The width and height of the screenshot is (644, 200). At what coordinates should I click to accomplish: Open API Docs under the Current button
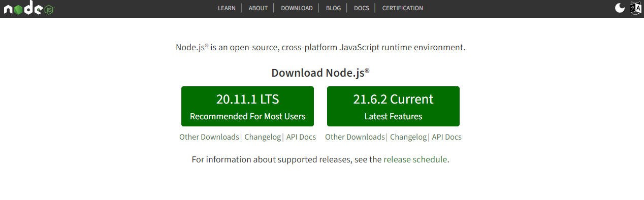447,137
